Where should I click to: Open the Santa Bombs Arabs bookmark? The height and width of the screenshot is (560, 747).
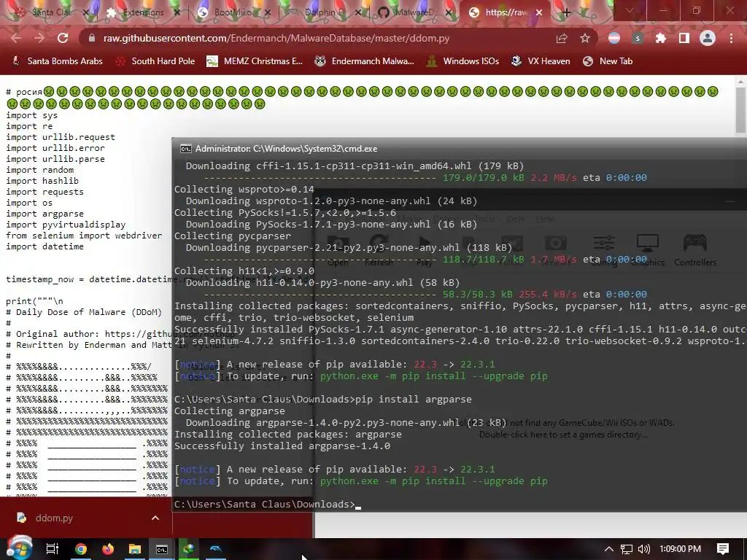pyautogui.click(x=57, y=61)
